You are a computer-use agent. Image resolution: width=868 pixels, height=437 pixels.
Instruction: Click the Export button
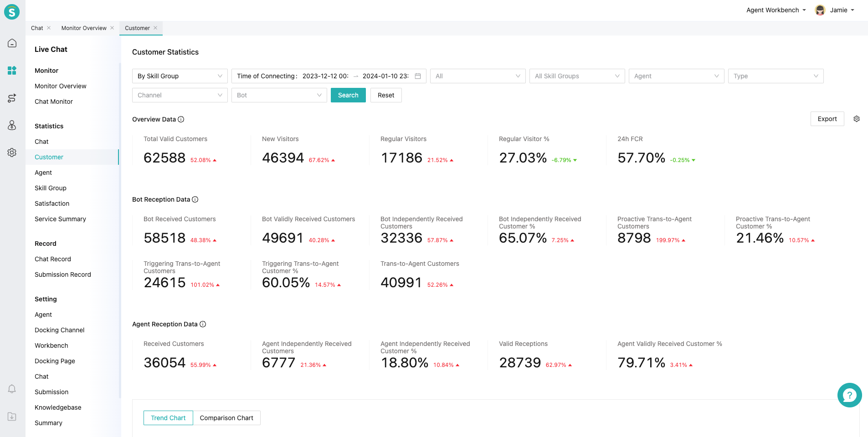coord(827,119)
